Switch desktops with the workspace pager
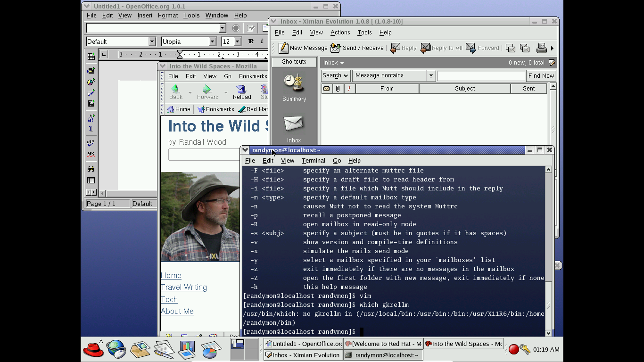This screenshot has width=644, height=362. pyautogui.click(x=244, y=349)
